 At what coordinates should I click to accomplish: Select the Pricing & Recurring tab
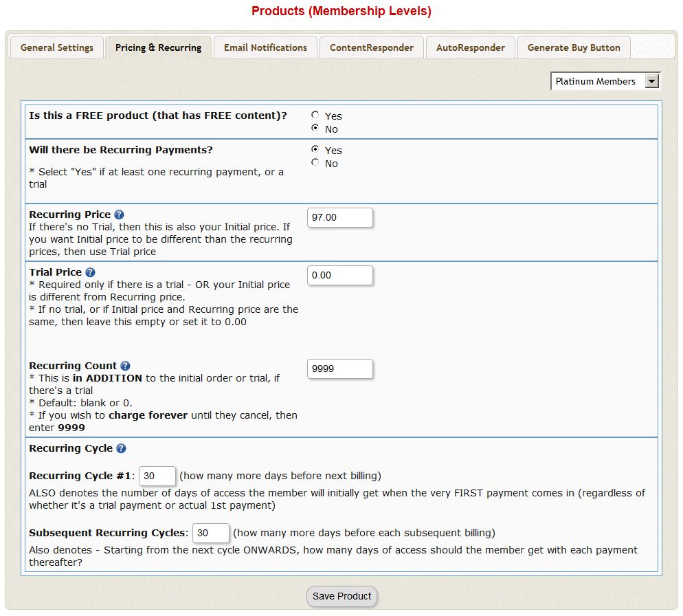(158, 48)
